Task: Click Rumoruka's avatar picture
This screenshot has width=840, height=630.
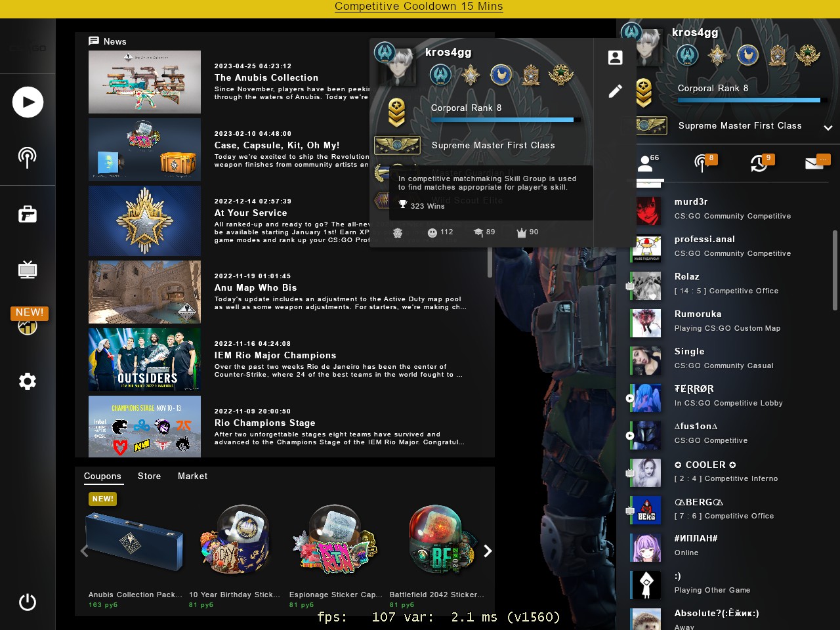Action: tap(647, 323)
